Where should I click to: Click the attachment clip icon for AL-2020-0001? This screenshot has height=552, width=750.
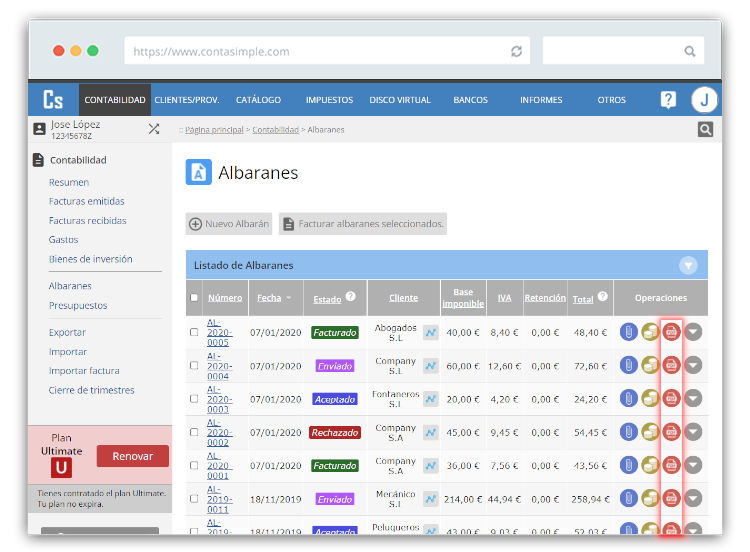pyautogui.click(x=629, y=465)
